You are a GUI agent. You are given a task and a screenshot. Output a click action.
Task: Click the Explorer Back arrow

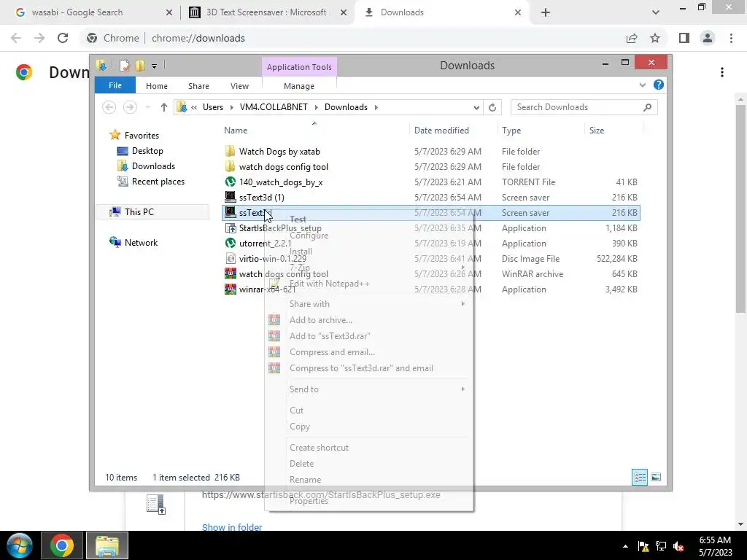click(109, 107)
